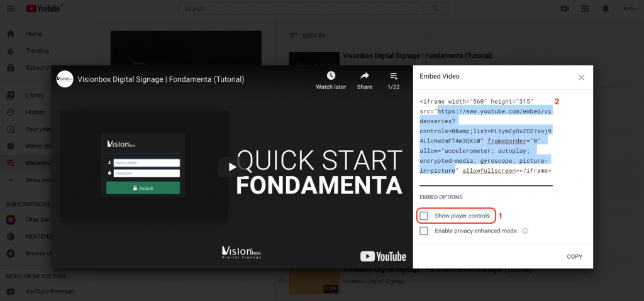Click the Your videos play icon

[x=11, y=129]
